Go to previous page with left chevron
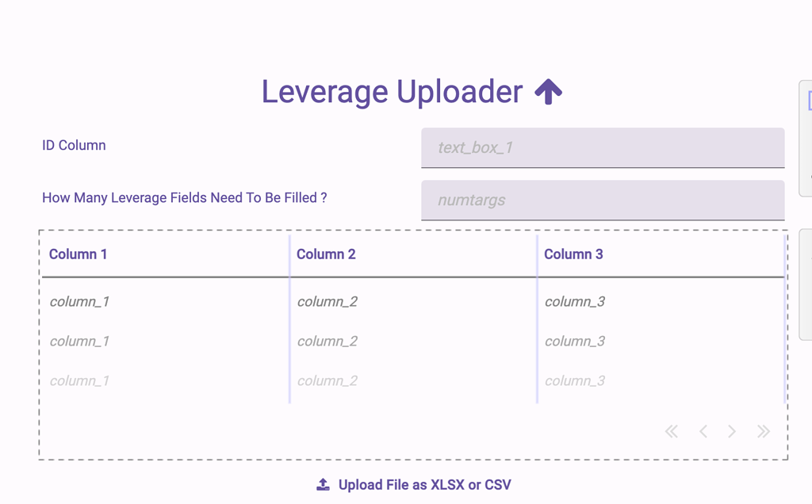Image resolution: width=812 pixels, height=504 pixels. (x=703, y=430)
